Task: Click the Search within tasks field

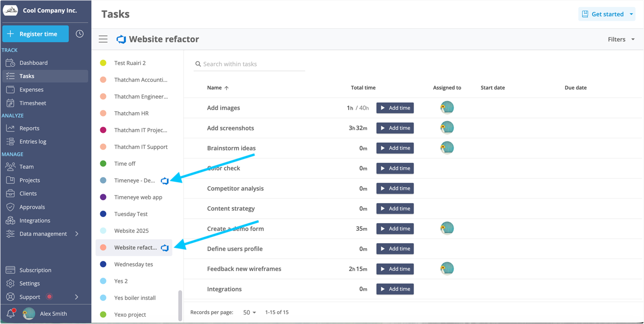Action: (250, 64)
